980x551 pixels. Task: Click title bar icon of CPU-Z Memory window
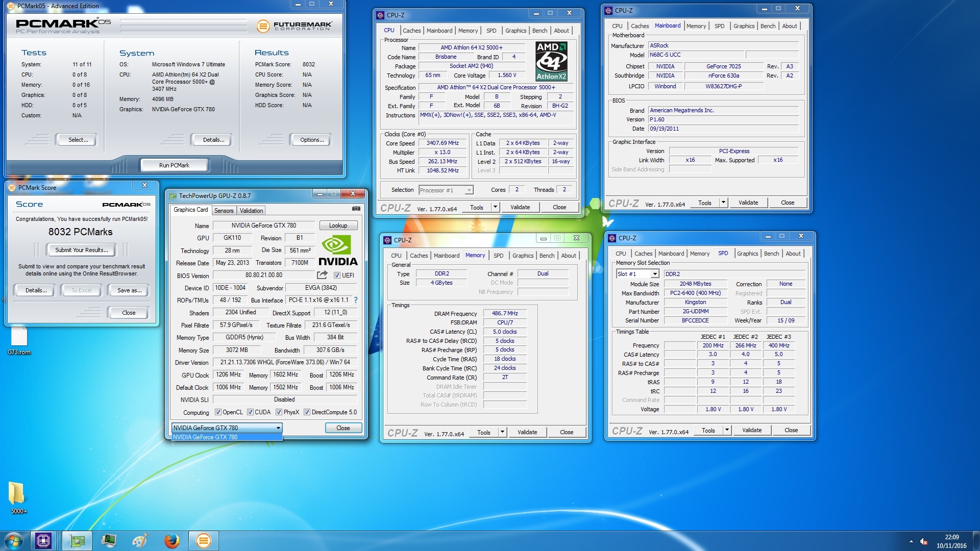click(x=387, y=240)
